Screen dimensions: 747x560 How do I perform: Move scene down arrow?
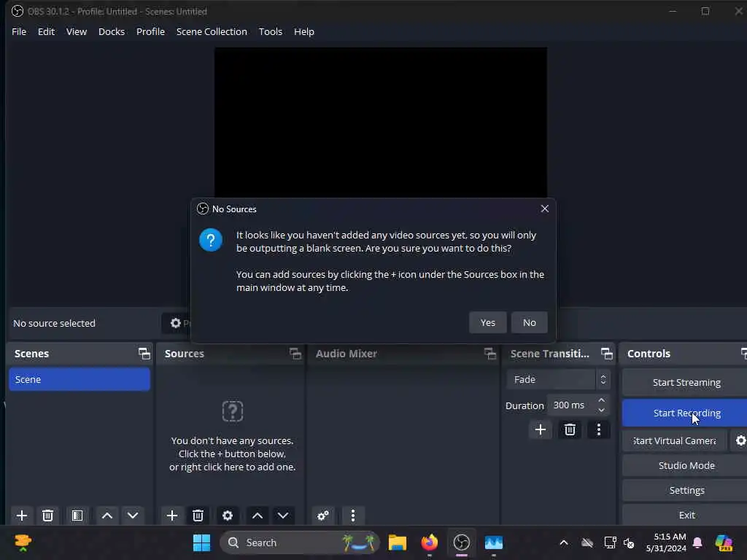click(133, 516)
